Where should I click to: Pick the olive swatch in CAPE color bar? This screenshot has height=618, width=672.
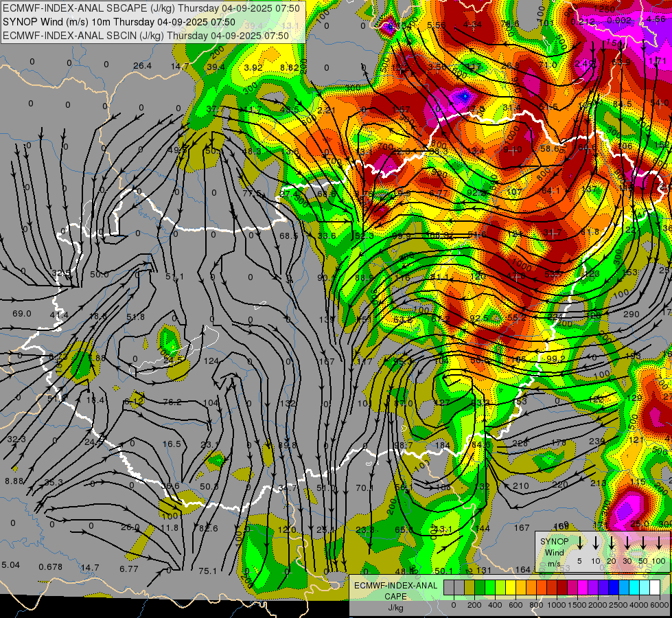pyautogui.click(x=470, y=588)
